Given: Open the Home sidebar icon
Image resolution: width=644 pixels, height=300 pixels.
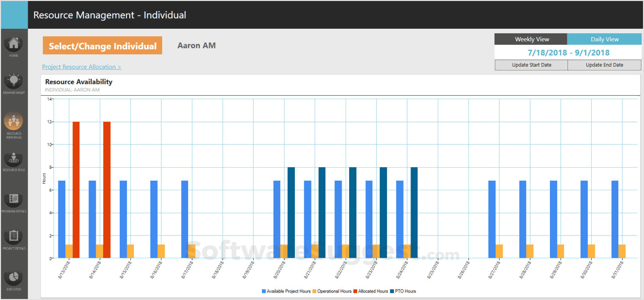Looking at the screenshot, I should [14, 44].
